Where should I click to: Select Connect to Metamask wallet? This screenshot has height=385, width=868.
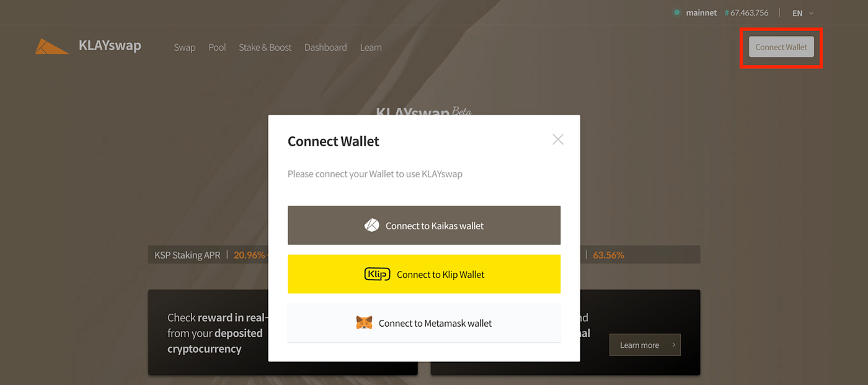pos(424,322)
